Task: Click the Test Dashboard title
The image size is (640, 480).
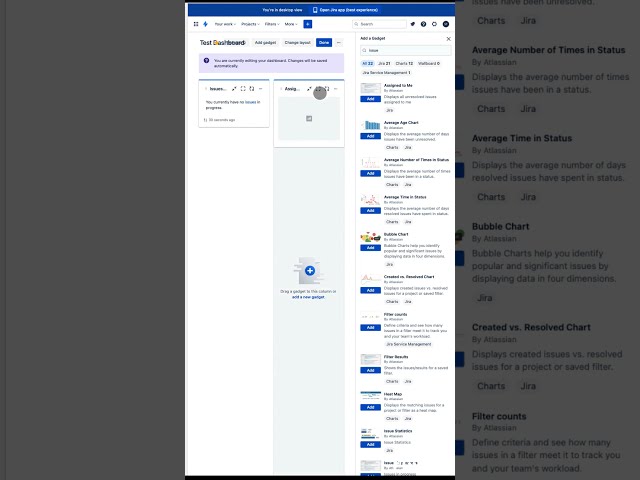Action: click(x=222, y=42)
